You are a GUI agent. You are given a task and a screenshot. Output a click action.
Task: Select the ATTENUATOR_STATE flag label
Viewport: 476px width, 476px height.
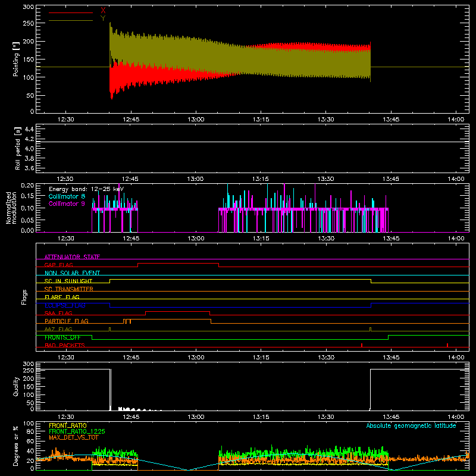pyautogui.click(x=72, y=257)
